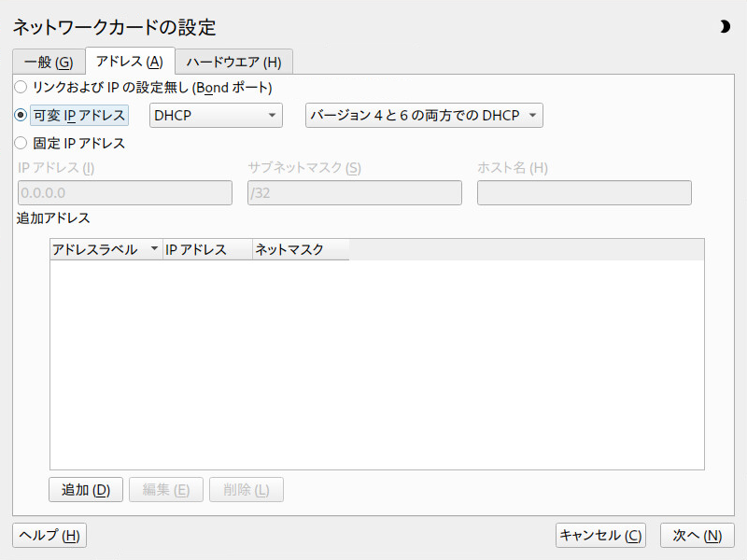Image resolution: width=747 pixels, height=560 pixels.
Task: Click sort arrow on アドレスラベル column
Action: point(154,248)
